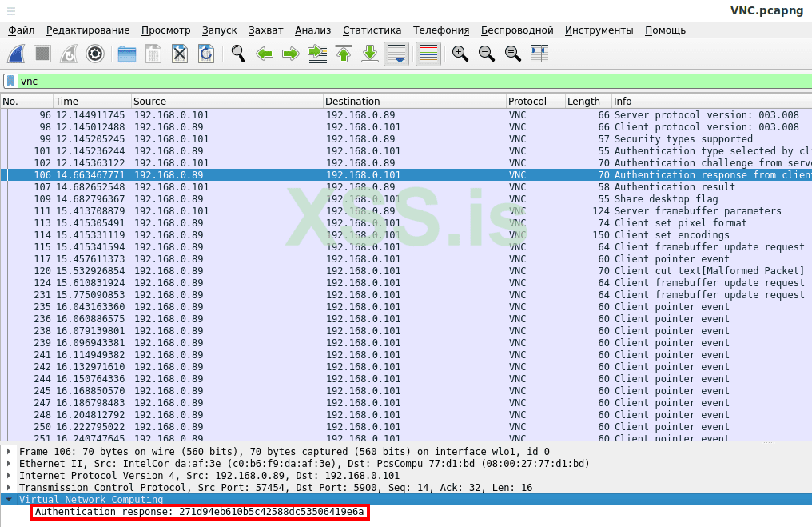Collapse the Virtual Network Computing section
The width and height of the screenshot is (812, 527).
pyautogui.click(x=9, y=499)
